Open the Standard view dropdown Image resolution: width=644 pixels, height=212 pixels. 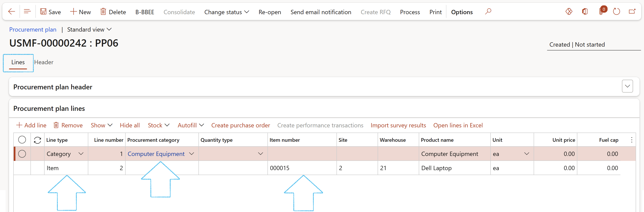pos(89,30)
